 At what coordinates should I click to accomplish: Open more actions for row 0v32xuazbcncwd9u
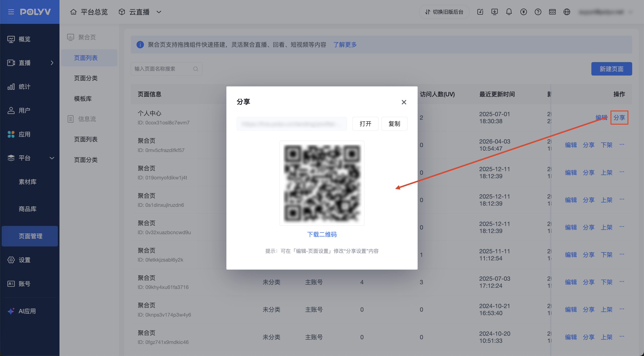(622, 227)
